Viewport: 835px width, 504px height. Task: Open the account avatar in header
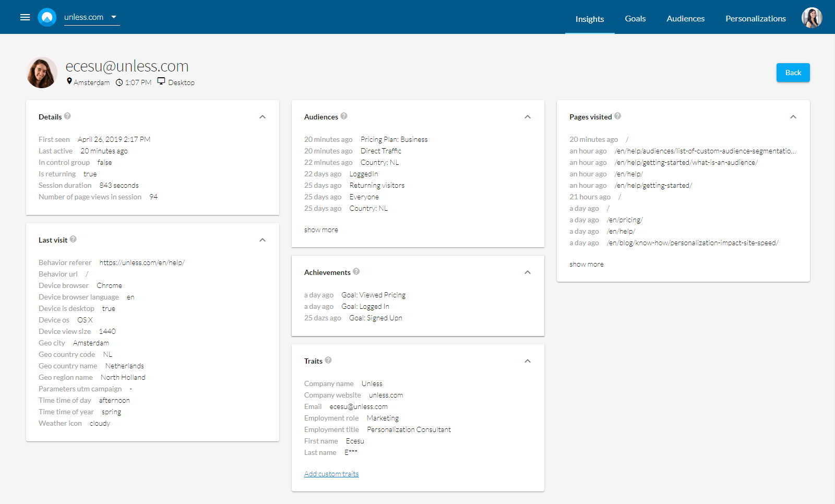[812, 18]
